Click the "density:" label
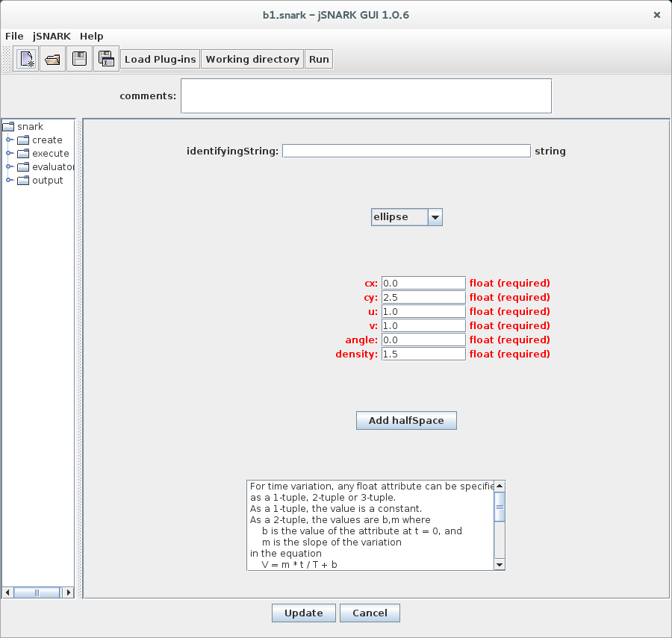This screenshot has width=672, height=638. click(357, 354)
